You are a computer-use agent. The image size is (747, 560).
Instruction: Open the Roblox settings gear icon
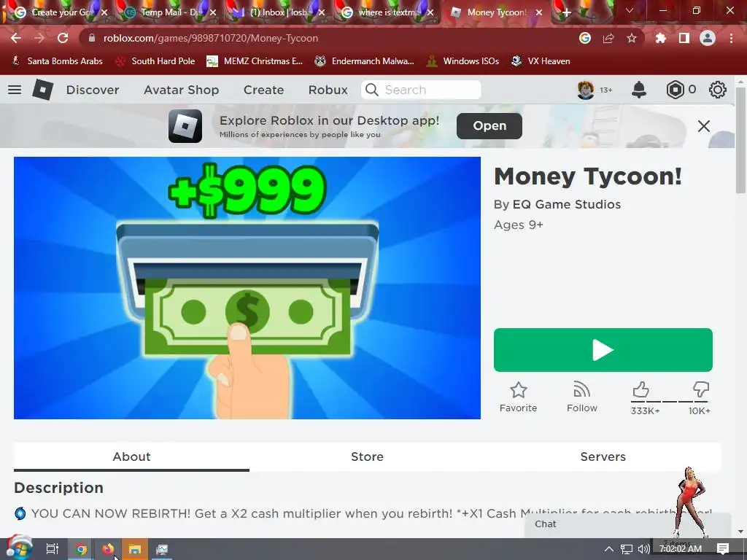718,90
